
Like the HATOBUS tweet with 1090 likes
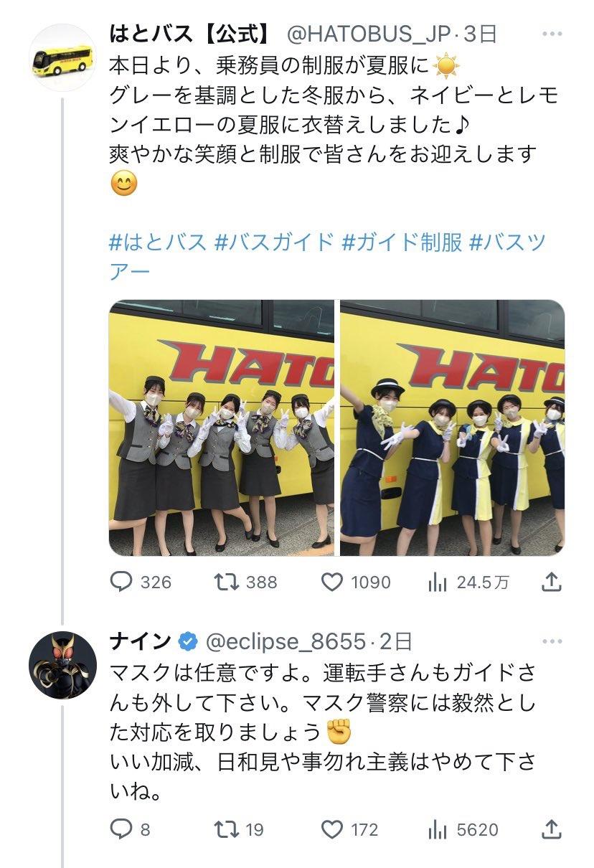coord(355,582)
